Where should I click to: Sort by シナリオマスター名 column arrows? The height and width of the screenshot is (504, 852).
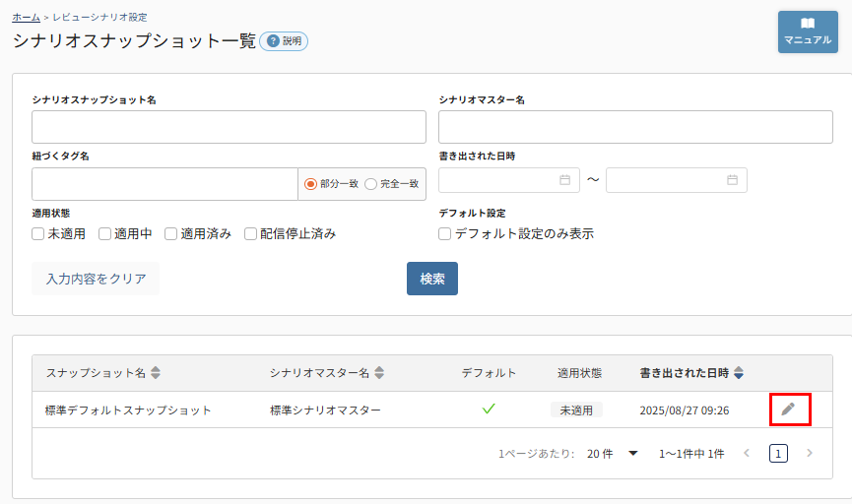point(379,373)
